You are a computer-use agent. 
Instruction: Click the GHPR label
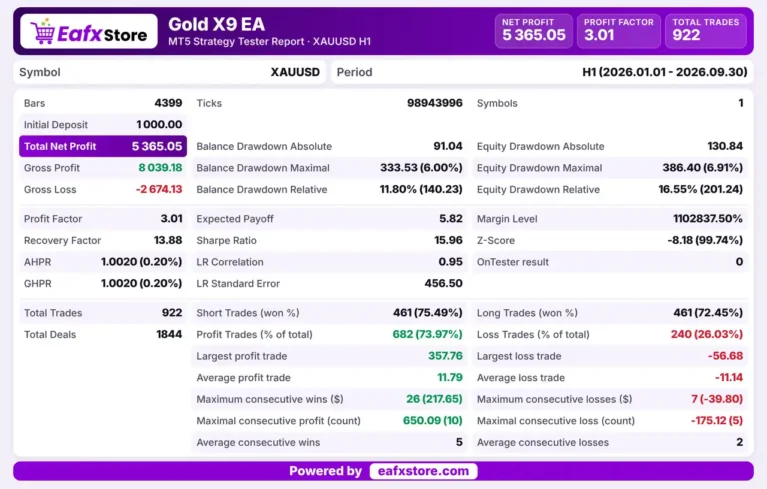38,284
